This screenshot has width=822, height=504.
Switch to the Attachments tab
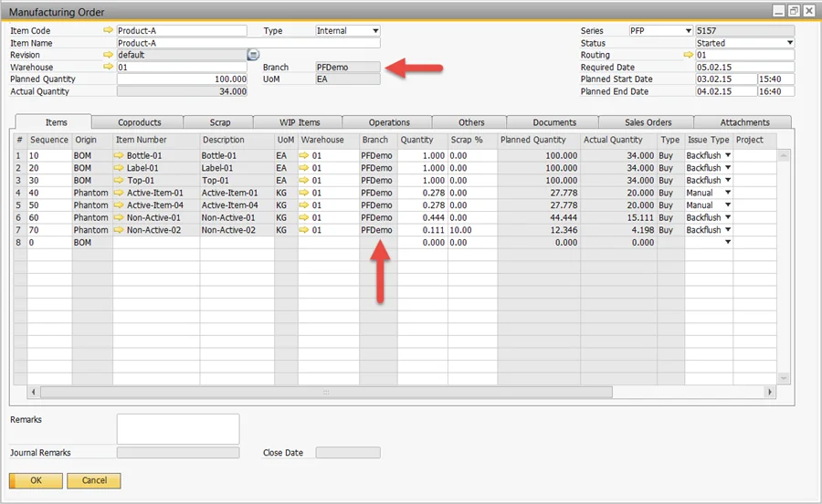(744, 122)
